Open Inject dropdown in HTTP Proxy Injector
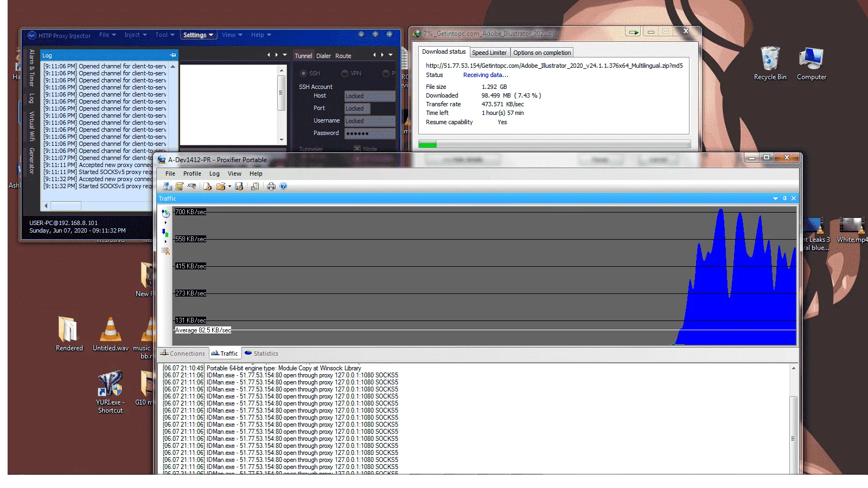This screenshot has width=868, height=488. point(136,35)
